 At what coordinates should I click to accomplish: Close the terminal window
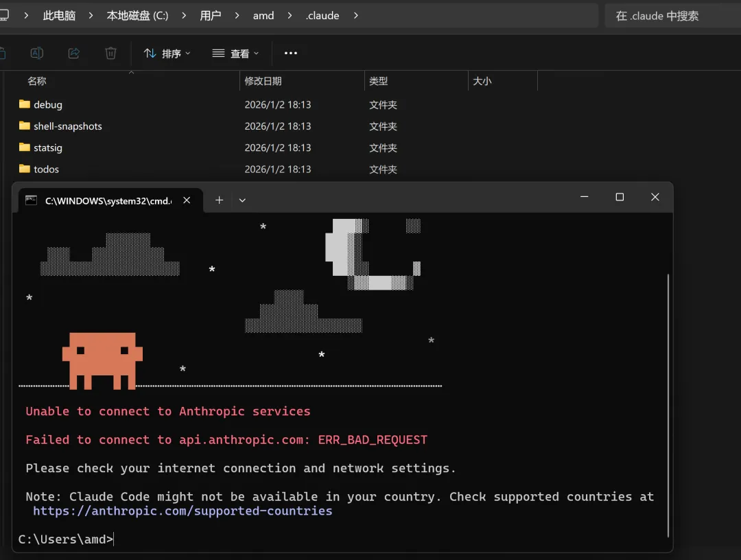click(655, 197)
